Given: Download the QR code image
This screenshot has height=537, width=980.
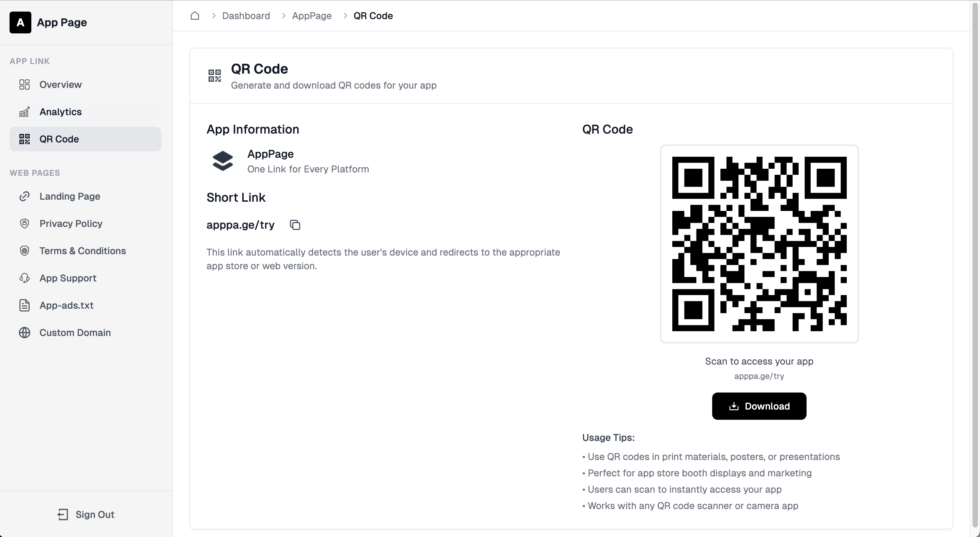Looking at the screenshot, I should (759, 406).
